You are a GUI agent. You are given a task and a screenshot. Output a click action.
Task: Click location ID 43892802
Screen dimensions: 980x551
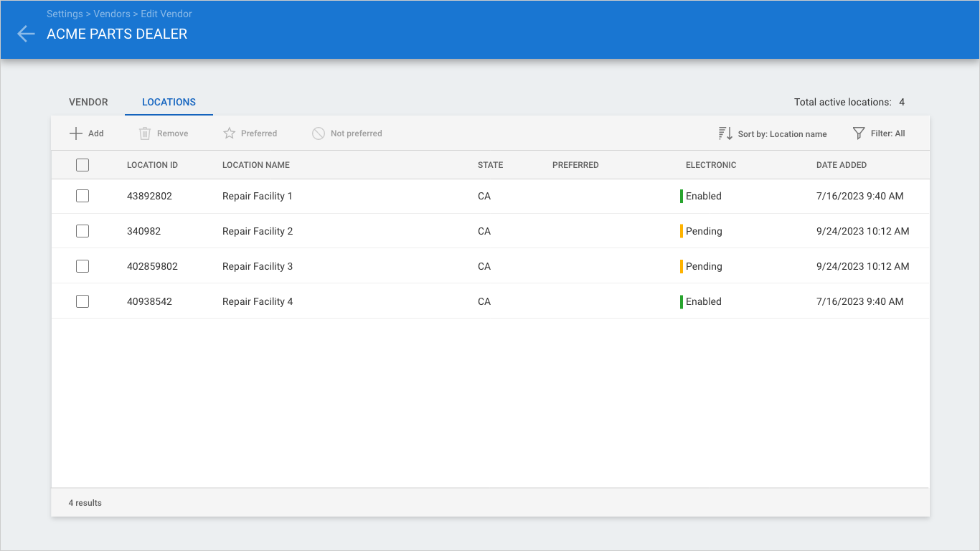pyautogui.click(x=149, y=196)
